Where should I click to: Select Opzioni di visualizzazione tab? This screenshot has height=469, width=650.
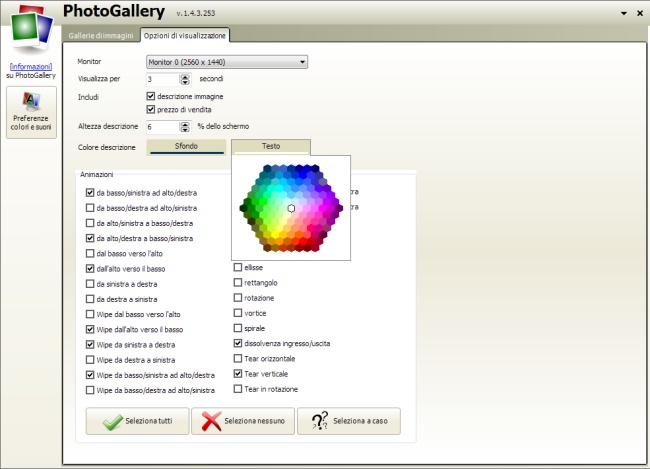coord(185,36)
